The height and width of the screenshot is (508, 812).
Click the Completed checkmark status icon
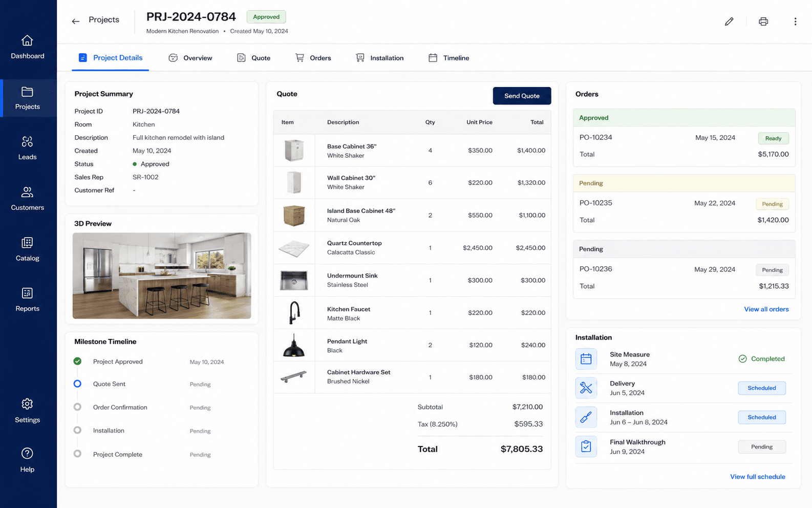point(742,359)
